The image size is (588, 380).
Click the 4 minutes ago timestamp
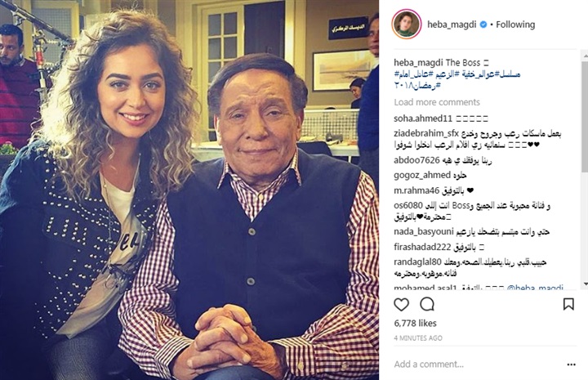pyautogui.click(x=418, y=338)
